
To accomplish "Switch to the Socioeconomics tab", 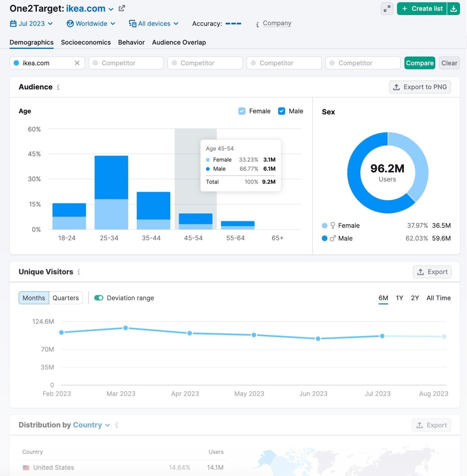I will [86, 42].
